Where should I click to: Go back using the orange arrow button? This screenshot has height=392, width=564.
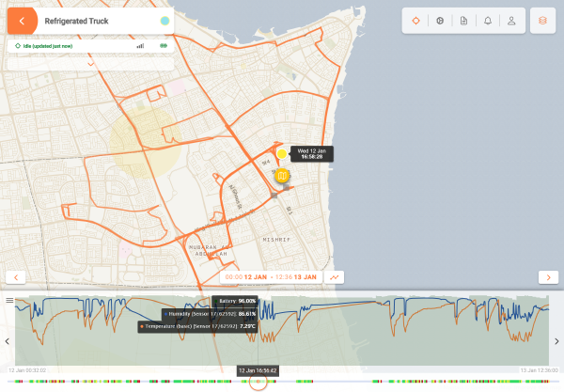(23, 21)
